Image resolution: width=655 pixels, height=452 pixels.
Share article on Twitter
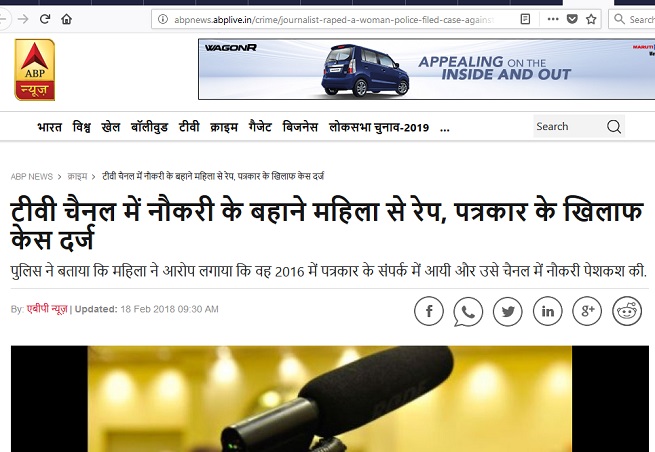[x=508, y=311]
